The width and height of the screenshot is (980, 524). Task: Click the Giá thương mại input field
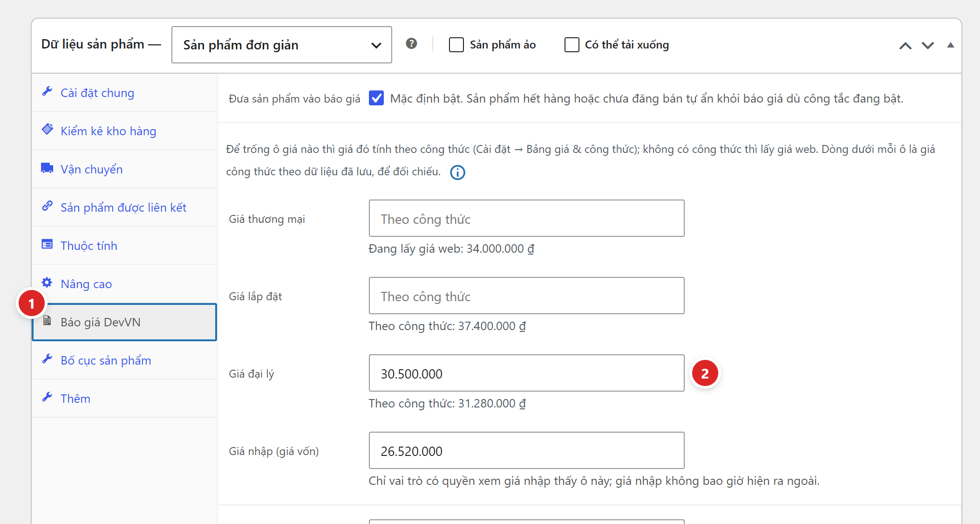[x=527, y=219]
